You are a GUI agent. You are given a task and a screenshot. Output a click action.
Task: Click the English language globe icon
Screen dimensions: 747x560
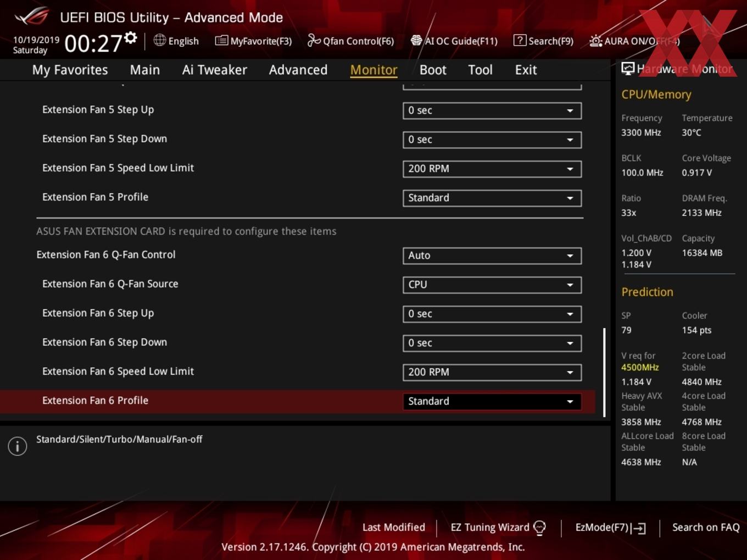(159, 40)
